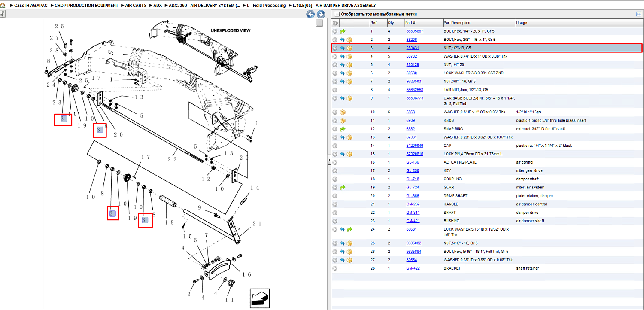Click the green arrow in the 86505867 row
Screen dimensions: 644x310
[x=343, y=31]
